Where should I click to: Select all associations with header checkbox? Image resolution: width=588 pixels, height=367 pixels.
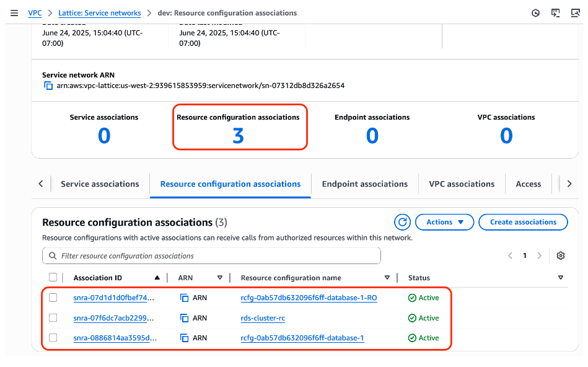point(53,277)
